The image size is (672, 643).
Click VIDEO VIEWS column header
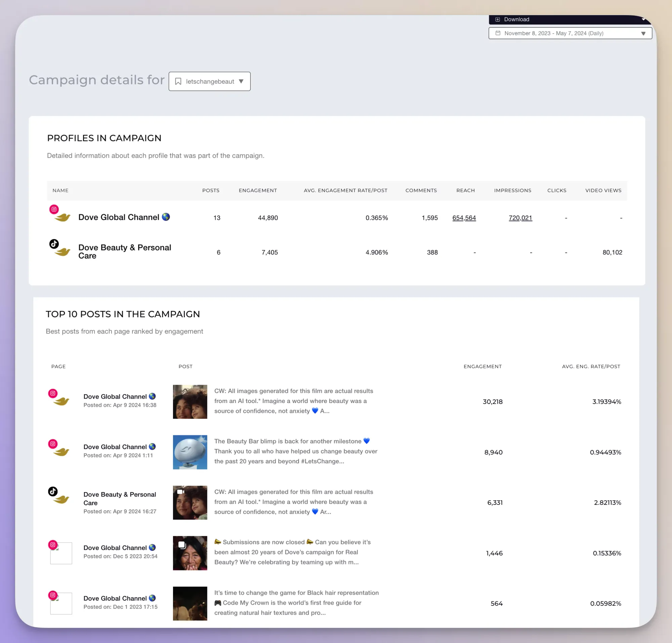pos(603,190)
